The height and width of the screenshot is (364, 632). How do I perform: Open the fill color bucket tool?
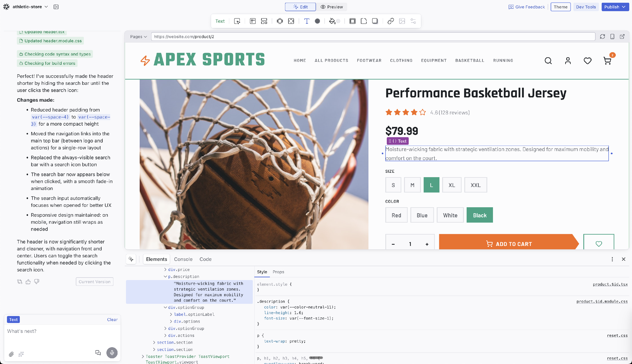(x=332, y=21)
